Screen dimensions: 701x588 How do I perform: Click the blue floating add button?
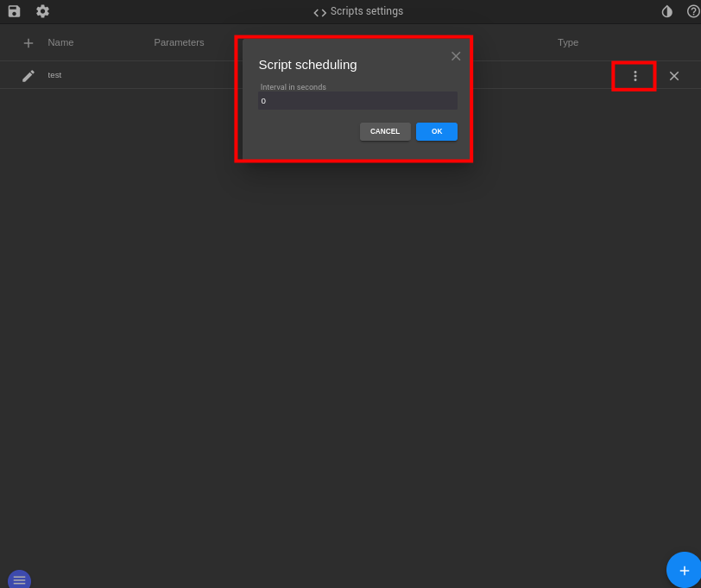[685, 570]
